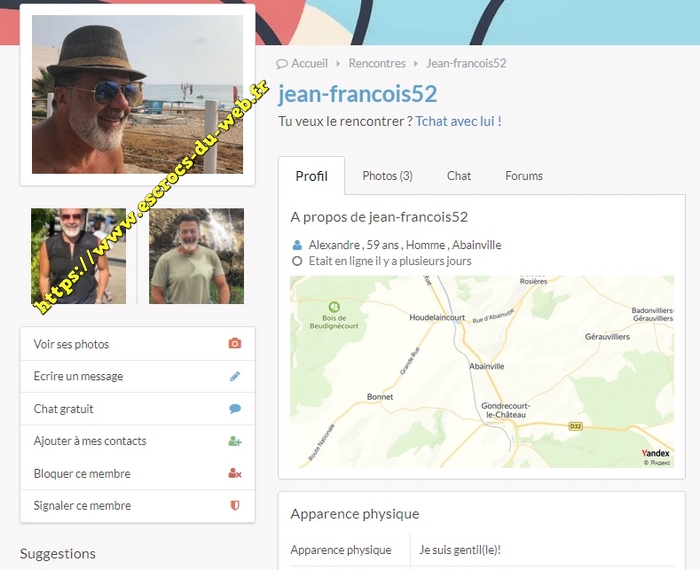The width and height of the screenshot is (700, 570).
Task: Open the Chat tab
Action: point(459,176)
